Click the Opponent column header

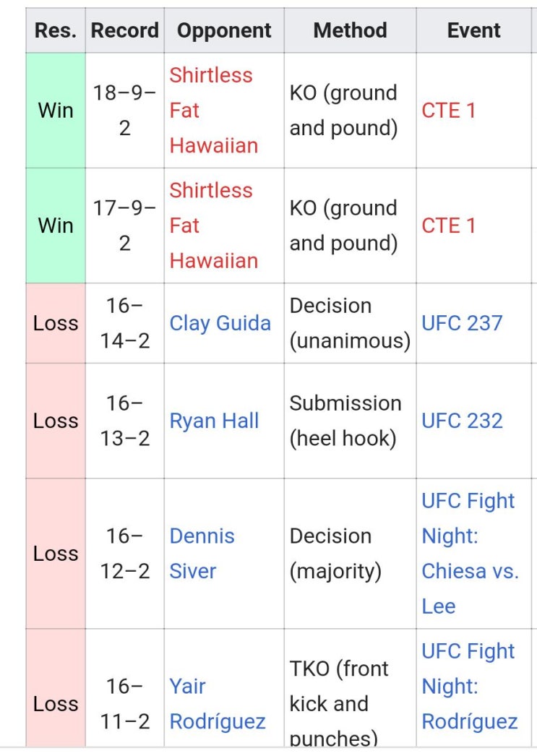[224, 30]
